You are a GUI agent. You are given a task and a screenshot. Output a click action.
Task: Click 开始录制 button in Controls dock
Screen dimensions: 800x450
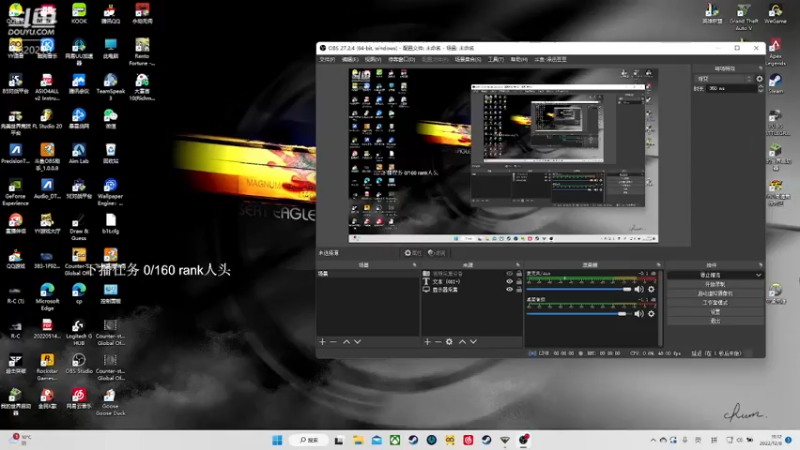715,284
